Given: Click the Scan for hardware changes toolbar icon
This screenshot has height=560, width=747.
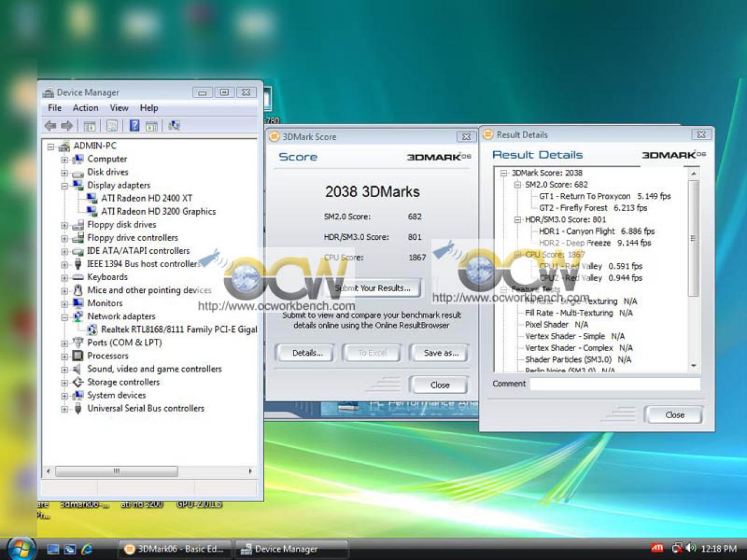Looking at the screenshot, I should point(174,125).
